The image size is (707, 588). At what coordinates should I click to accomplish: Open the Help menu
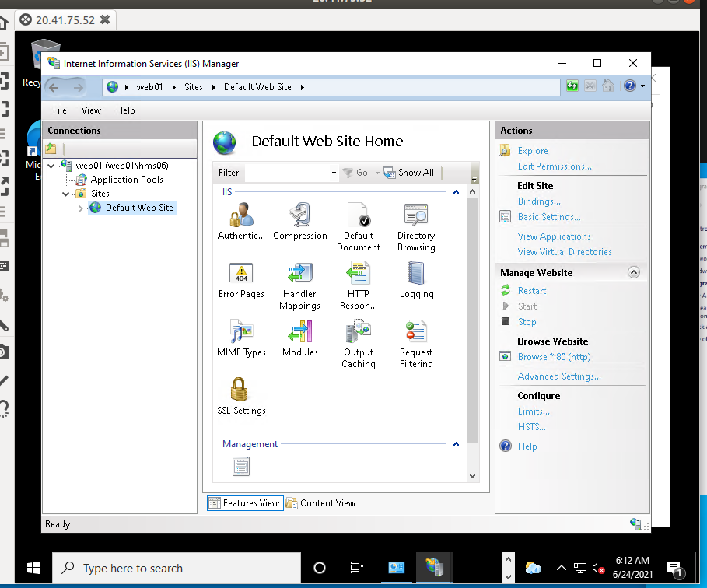pos(125,110)
